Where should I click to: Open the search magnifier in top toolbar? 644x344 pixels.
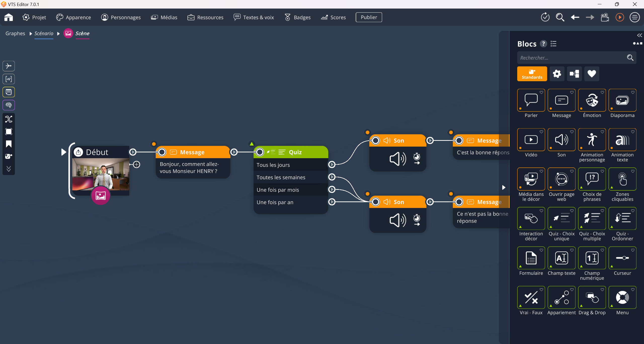click(560, 17)
